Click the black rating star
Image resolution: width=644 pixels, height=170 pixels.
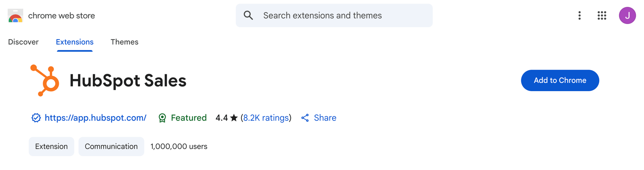(x=234, y=118)
